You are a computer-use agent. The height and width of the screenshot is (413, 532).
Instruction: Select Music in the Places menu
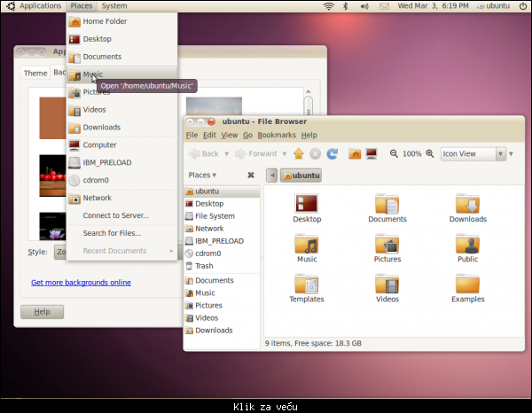(93, 74)
